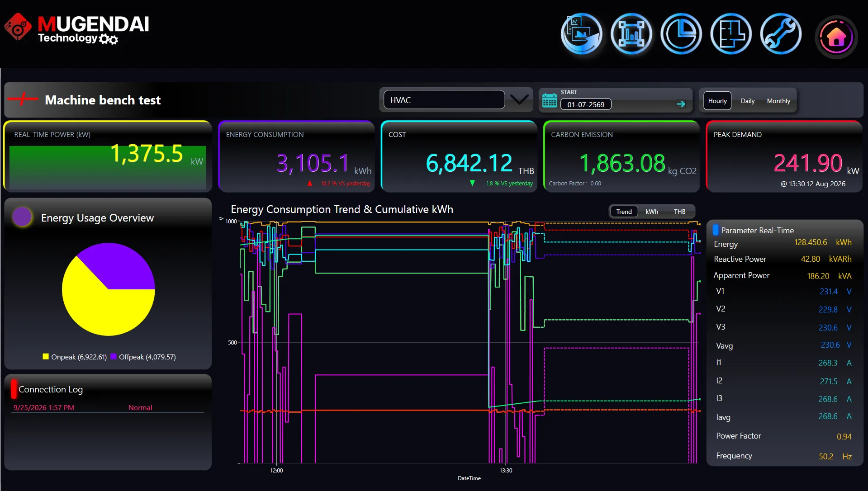This screenshot has height=491, width=868.
Task: Click the real-time power 1,375.5 value
Action: tap(147, 154)
